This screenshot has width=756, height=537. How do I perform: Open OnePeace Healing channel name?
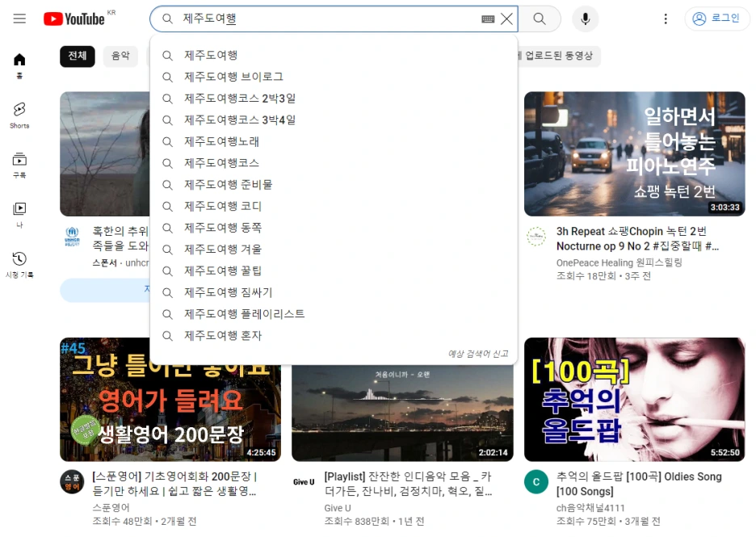(x=619, y=262)
